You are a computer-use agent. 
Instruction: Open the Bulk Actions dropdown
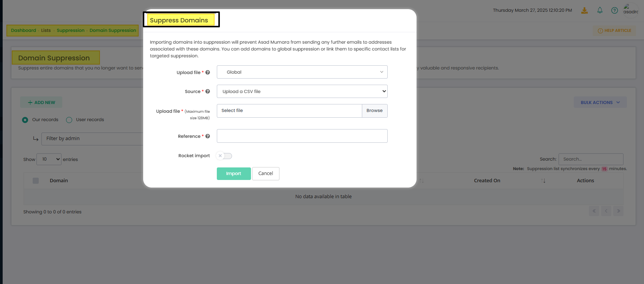[600, 103]
